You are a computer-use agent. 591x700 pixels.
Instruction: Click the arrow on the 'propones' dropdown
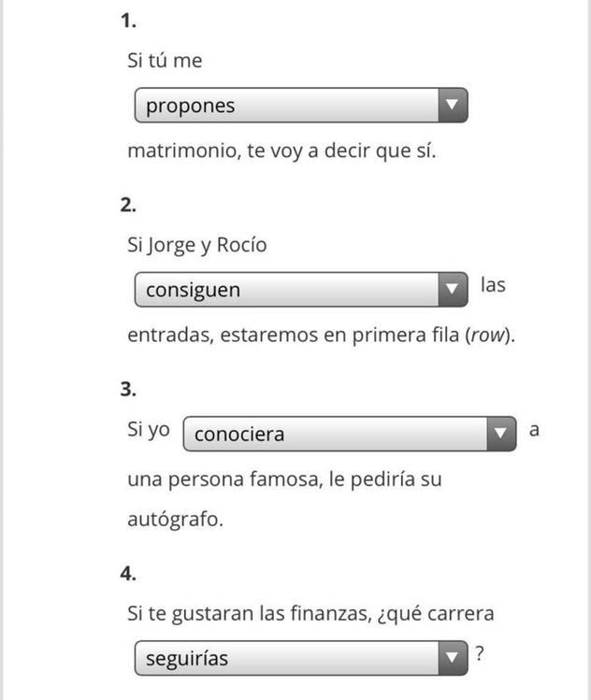(x=453, y=106)
